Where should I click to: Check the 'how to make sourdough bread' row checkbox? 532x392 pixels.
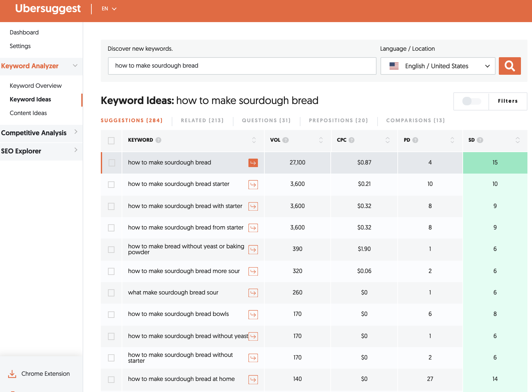[112, 163]
